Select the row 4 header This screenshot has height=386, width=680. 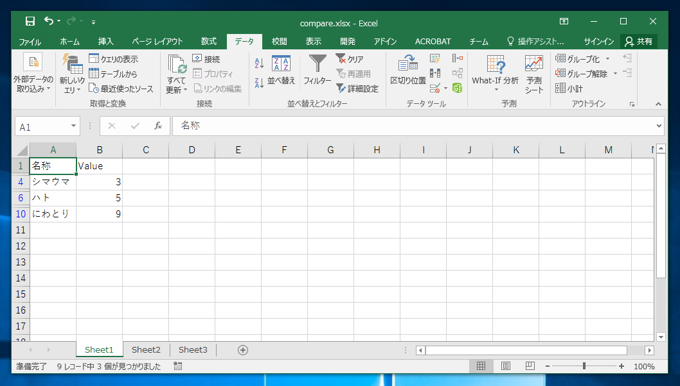20,182
